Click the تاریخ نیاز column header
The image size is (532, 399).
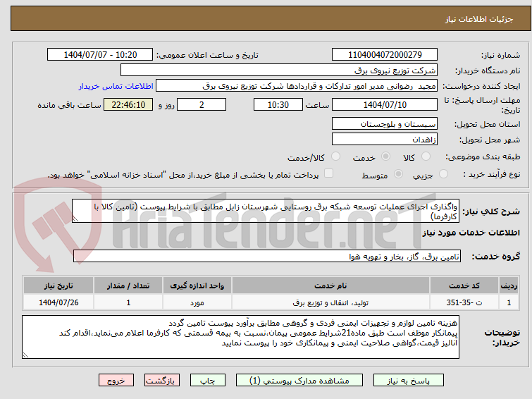point(58,286)
